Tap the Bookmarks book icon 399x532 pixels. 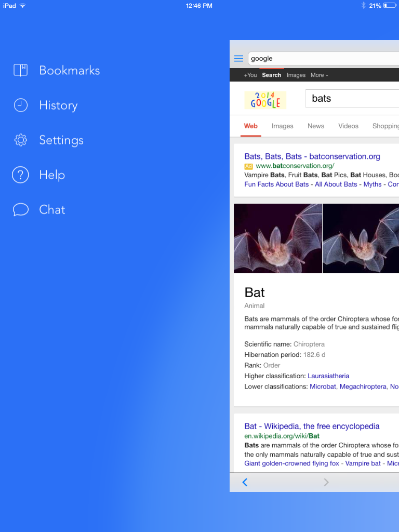point(20,70)
